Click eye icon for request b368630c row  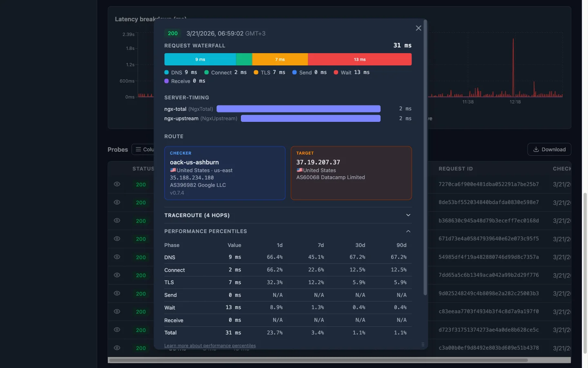tap(117, 221)
